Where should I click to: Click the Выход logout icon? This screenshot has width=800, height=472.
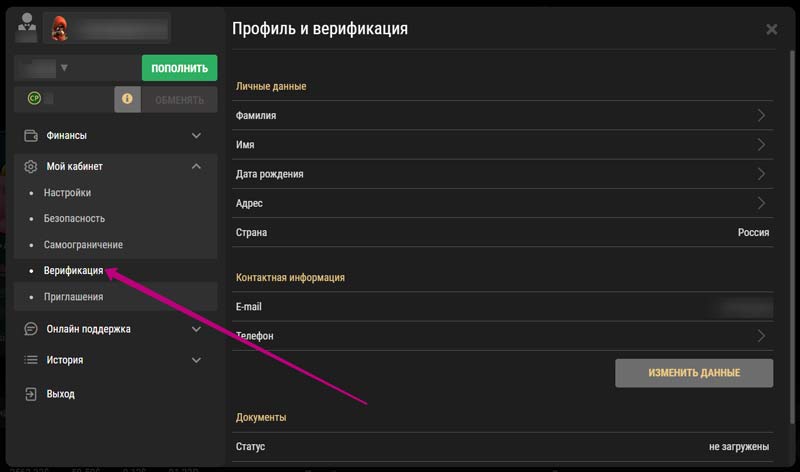pyautogui.click(x=31, y=394)
